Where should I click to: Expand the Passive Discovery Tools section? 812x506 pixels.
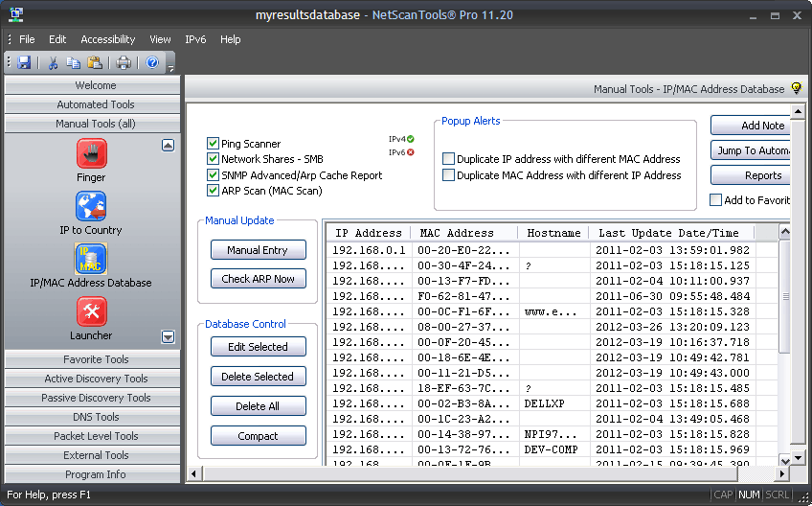coord(92,398)
